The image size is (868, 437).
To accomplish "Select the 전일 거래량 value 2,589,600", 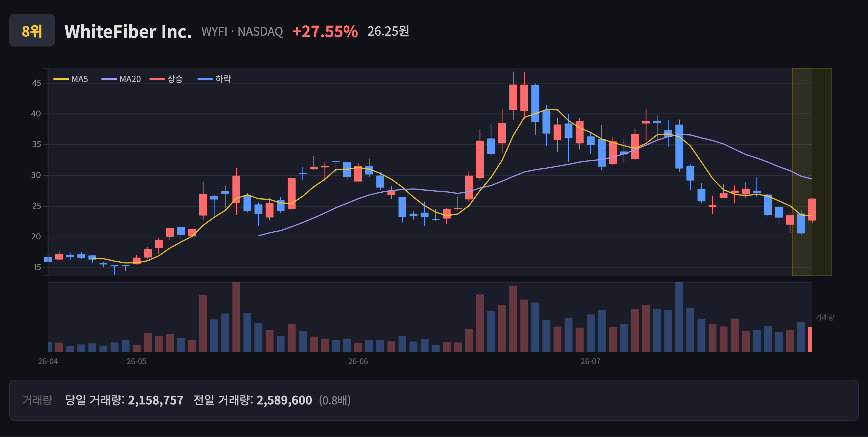I will click(x=284, y=400).
